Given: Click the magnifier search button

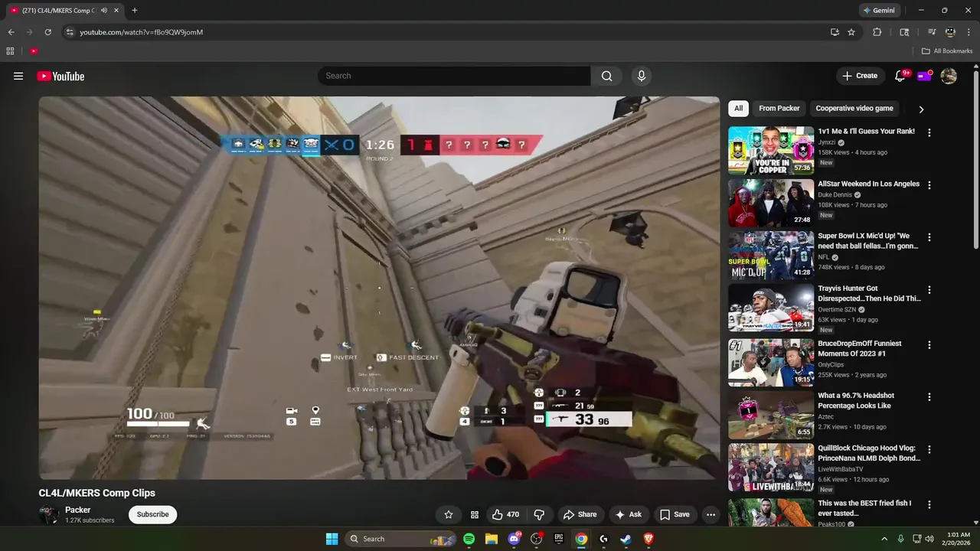Looking at the screenshot, I should [606, 76].
